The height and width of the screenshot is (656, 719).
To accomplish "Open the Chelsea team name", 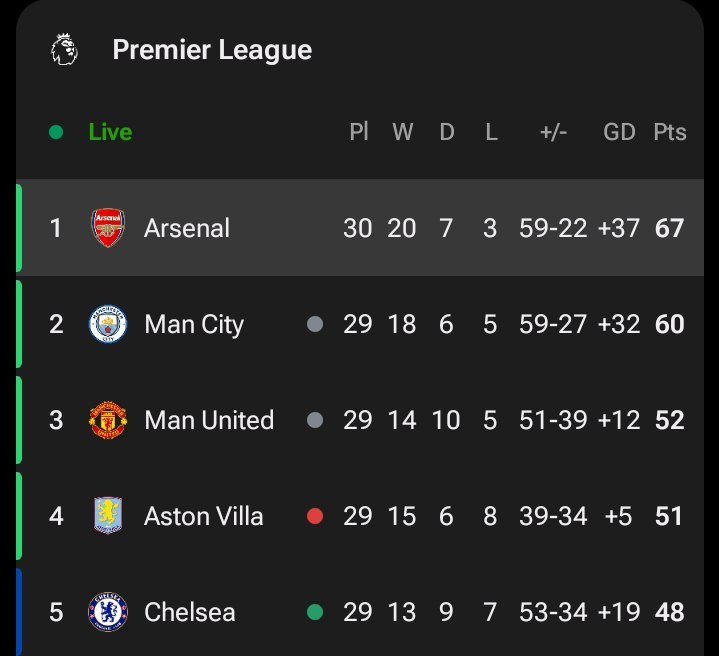I will pos(190,611).
